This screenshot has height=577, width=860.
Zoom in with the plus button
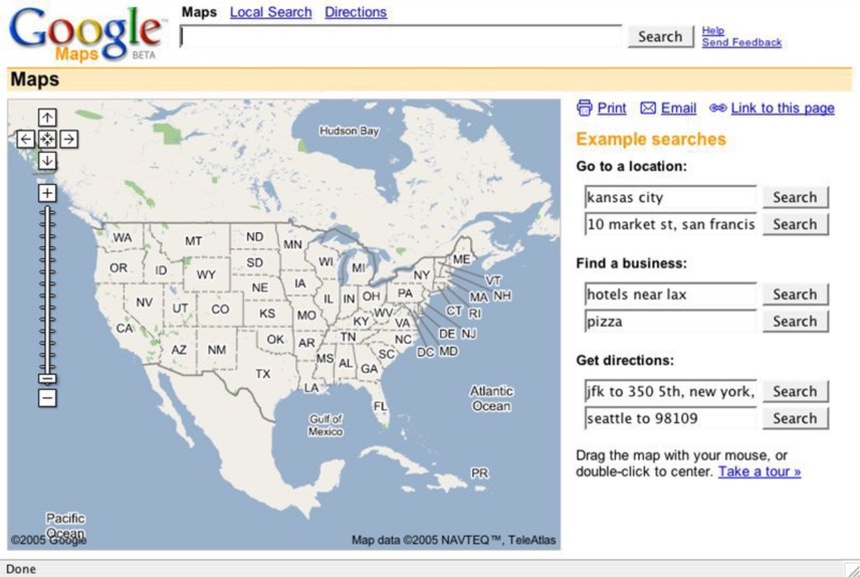pos(47,193)
